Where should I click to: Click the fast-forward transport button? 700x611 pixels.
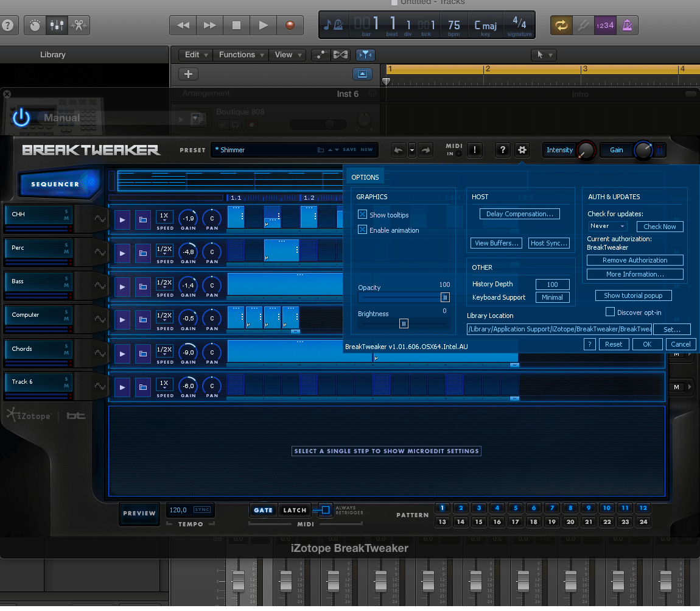pyautogui.click(x=210, y=26)
